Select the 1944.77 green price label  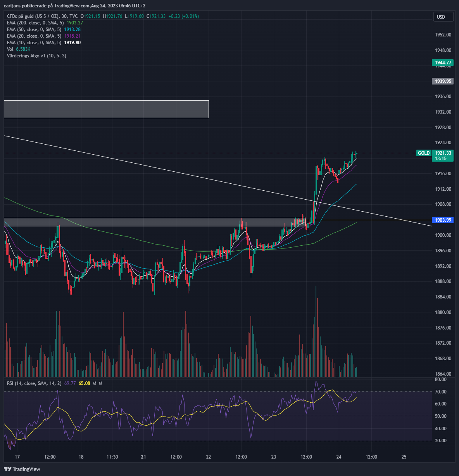[443, 63]
